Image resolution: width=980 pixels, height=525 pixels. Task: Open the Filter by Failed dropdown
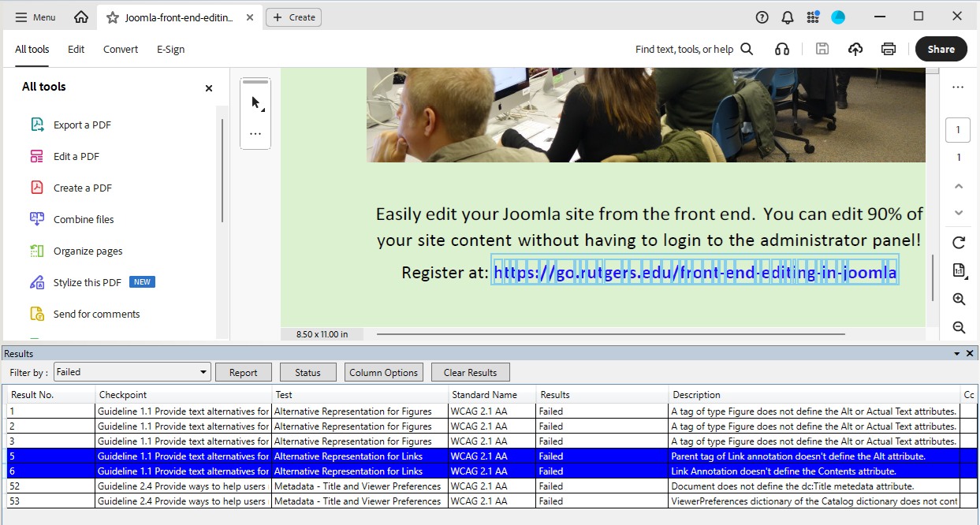(x=132, y=372)
